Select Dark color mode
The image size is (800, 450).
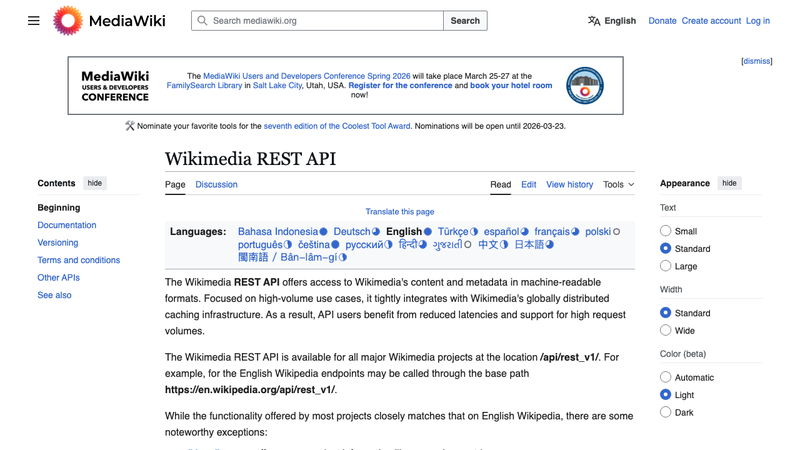click(x=665, y=412)
